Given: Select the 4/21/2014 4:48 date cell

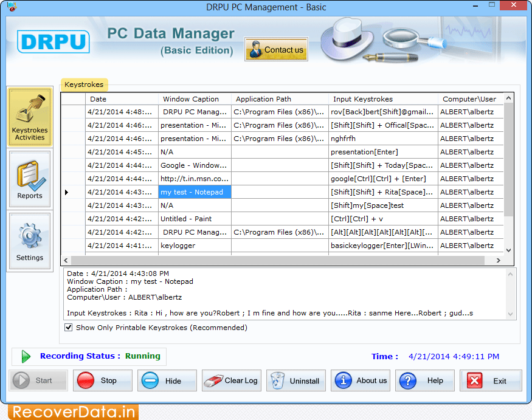Looking at the screenshot, I should 122,112.
